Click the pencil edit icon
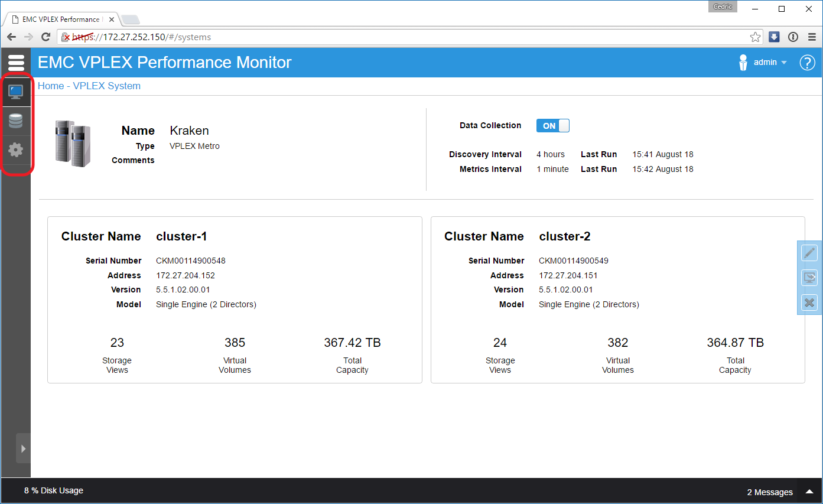Image resolution: width=823 pixels, height=504 pixels. (x=809, y=253)
